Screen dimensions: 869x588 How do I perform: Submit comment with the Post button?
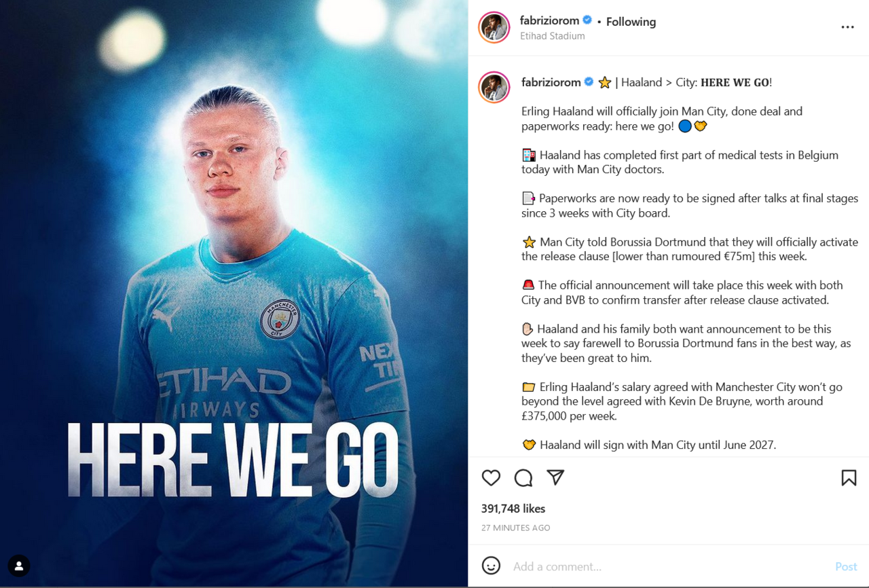(x=846, y=566)
